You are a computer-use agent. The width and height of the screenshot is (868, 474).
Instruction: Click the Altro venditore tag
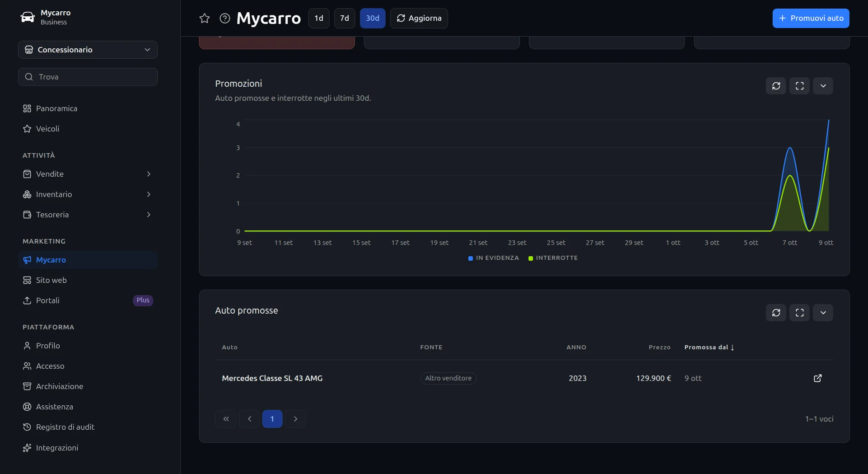(x=448, y=378)
